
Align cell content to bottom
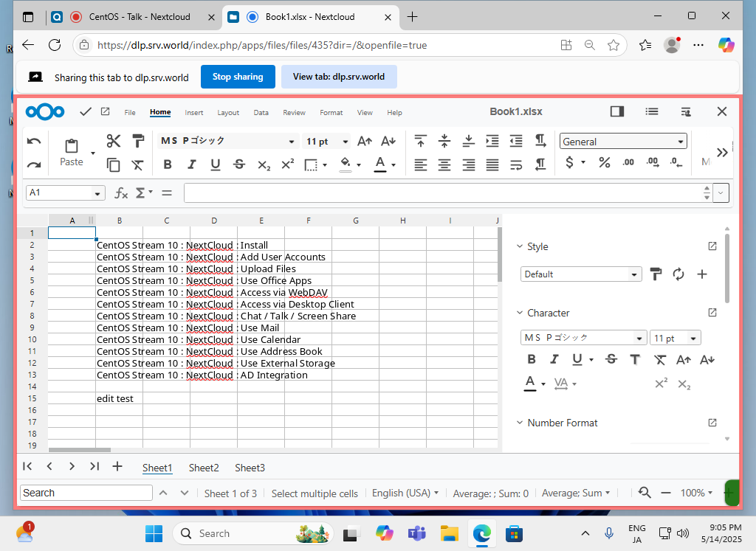click(468, 141)
